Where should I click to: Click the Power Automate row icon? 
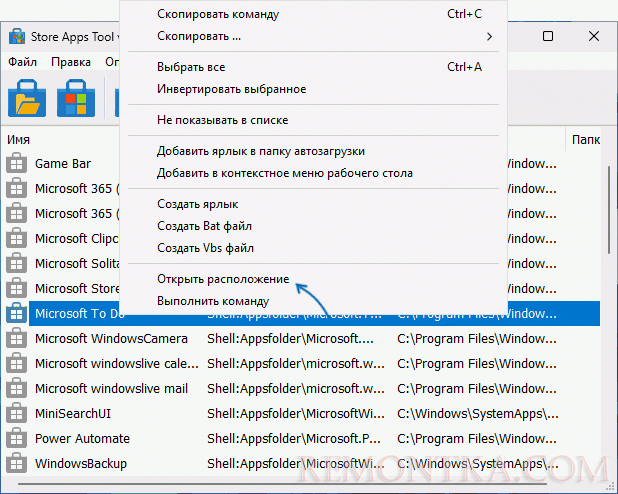(17, 438)
